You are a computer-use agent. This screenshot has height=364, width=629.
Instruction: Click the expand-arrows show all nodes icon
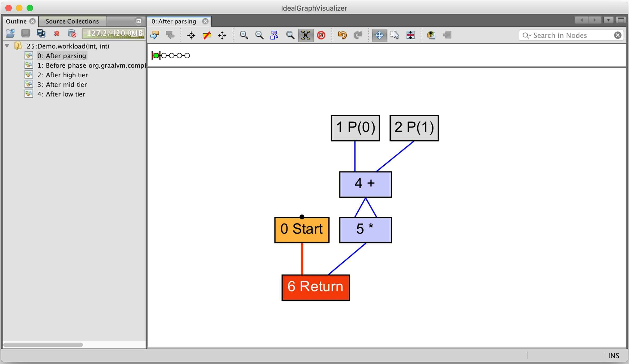(x=222, y=35)
